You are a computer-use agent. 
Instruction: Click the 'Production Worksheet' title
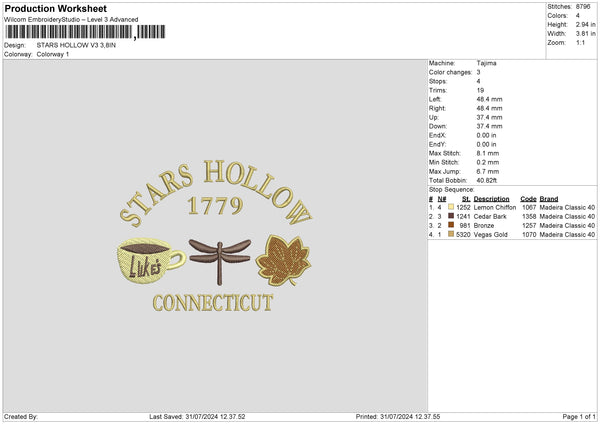[55, 8]
